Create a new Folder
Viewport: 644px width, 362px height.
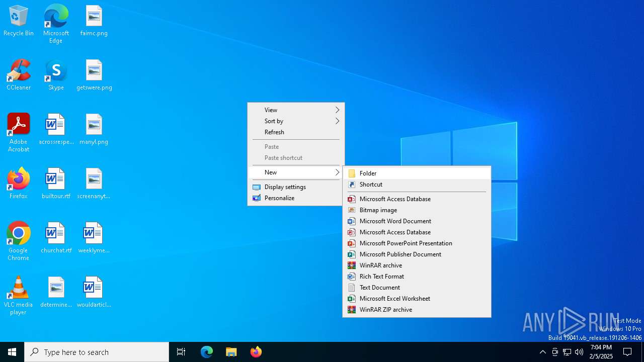[417, 173]
